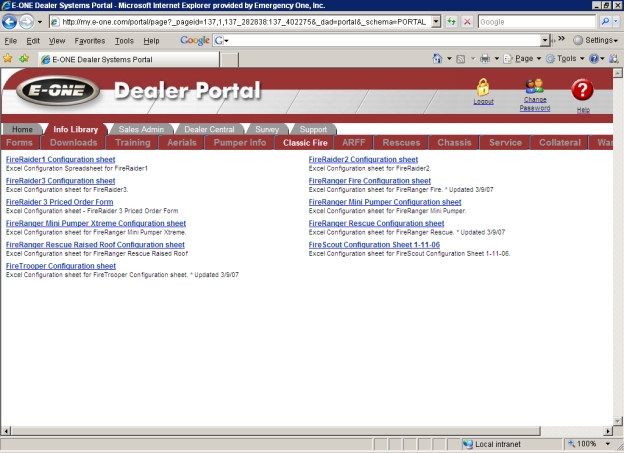624x453 pixels.
Task: Select the Pumper Info sub-tab
Action: pos(240,143)
